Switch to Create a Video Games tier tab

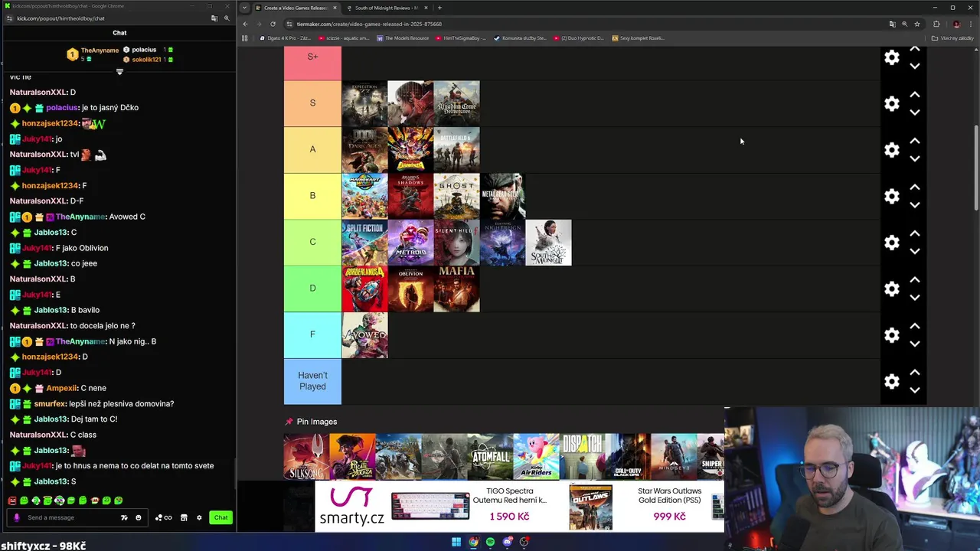point(296,8)
